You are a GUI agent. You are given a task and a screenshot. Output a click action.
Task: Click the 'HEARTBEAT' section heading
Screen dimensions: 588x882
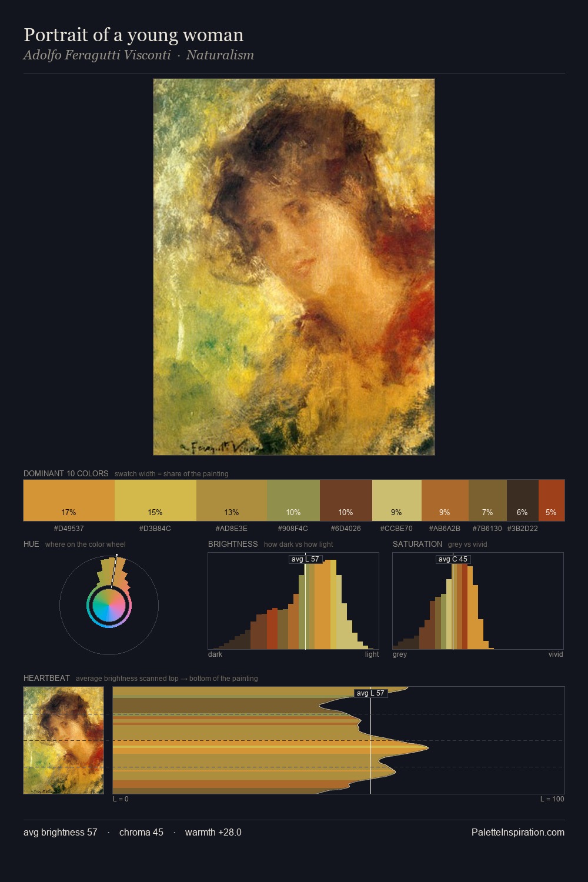click(46, 678)
